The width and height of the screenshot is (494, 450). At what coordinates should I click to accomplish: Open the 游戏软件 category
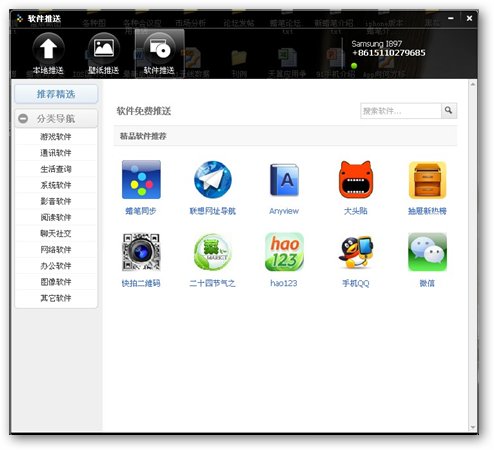56,137
